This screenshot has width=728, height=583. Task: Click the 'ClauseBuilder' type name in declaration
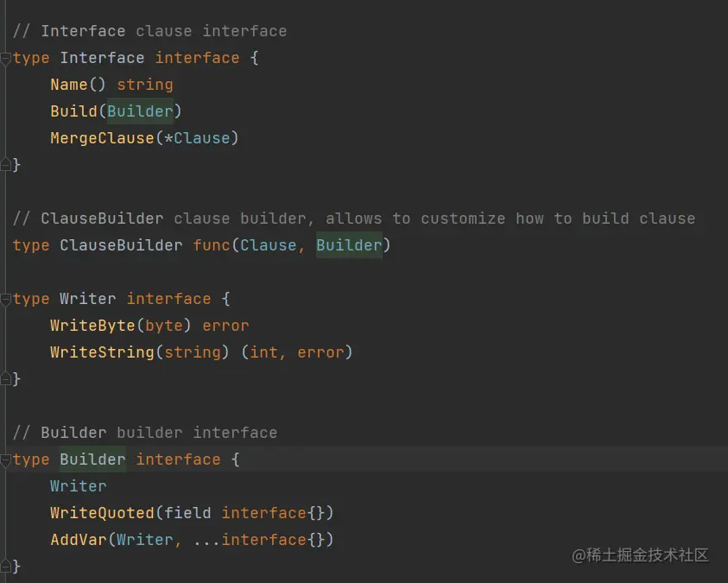pos(121,245)
